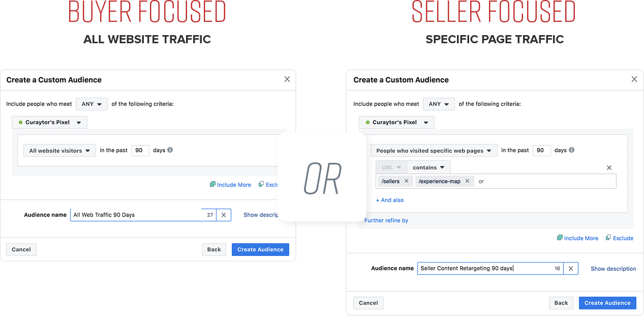Remove the /experience-map URL tag
This screenshot has height=316, width=644.
[x=467, y=181]
